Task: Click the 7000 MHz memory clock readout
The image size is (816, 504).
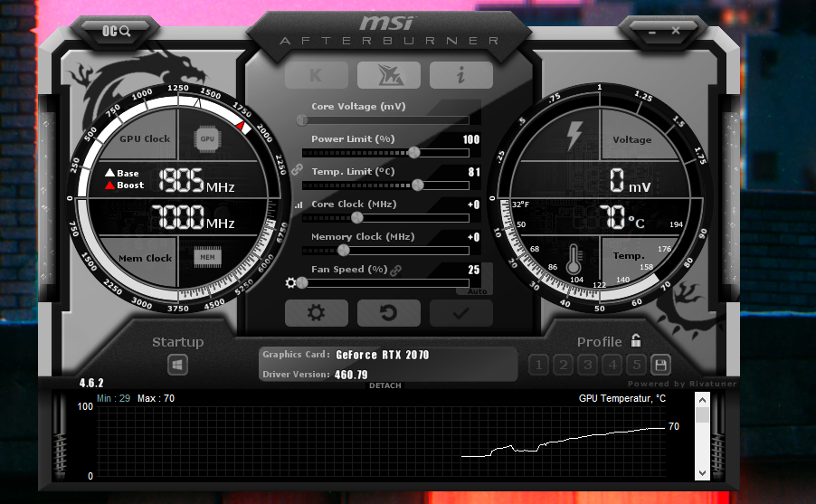Action: pyautogui.click(x=193, y=217)
